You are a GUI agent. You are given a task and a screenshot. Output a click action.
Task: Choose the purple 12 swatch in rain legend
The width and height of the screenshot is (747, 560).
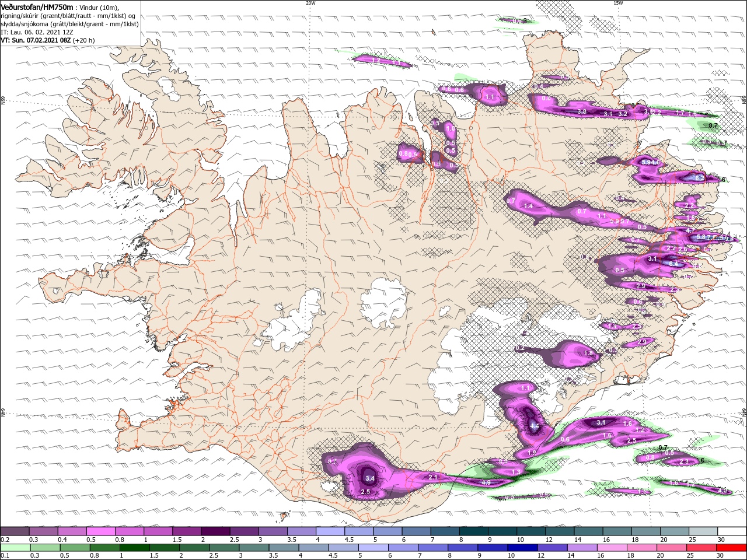[x=552, y=547]
